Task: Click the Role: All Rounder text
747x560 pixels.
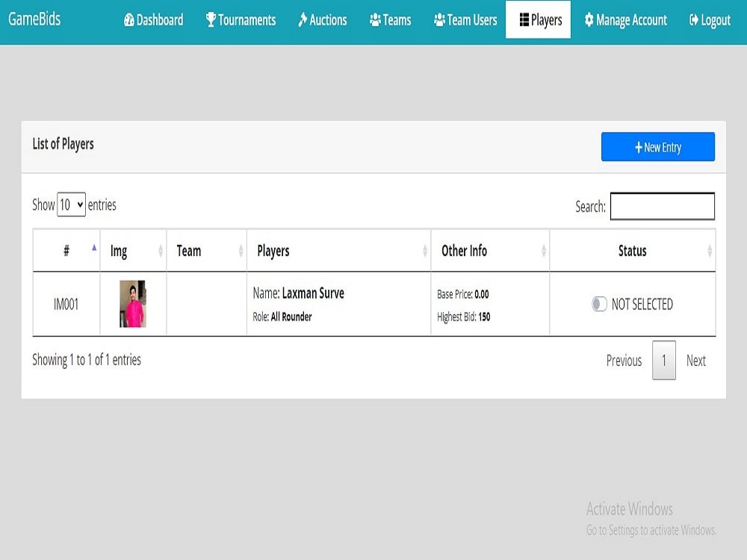Action: [x=282, y=317]
